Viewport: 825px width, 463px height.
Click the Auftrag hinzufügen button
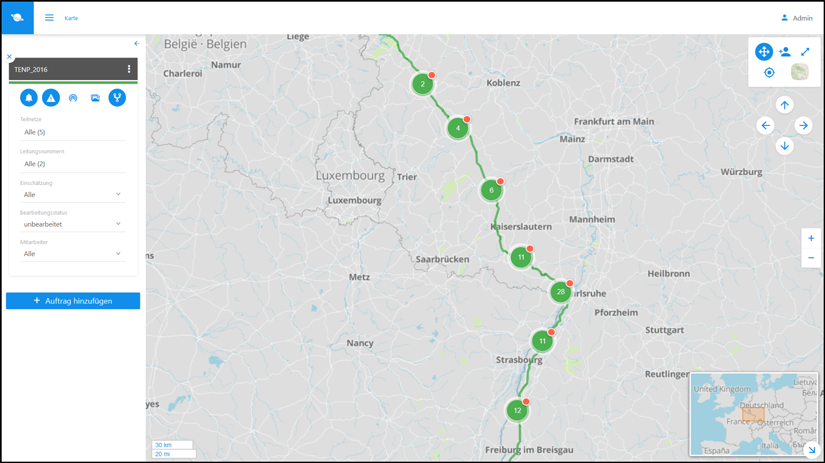(x=73, y=301)
